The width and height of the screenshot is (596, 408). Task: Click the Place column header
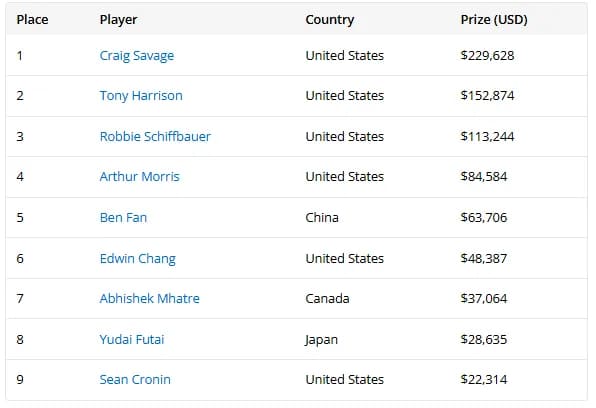(32, 20)
